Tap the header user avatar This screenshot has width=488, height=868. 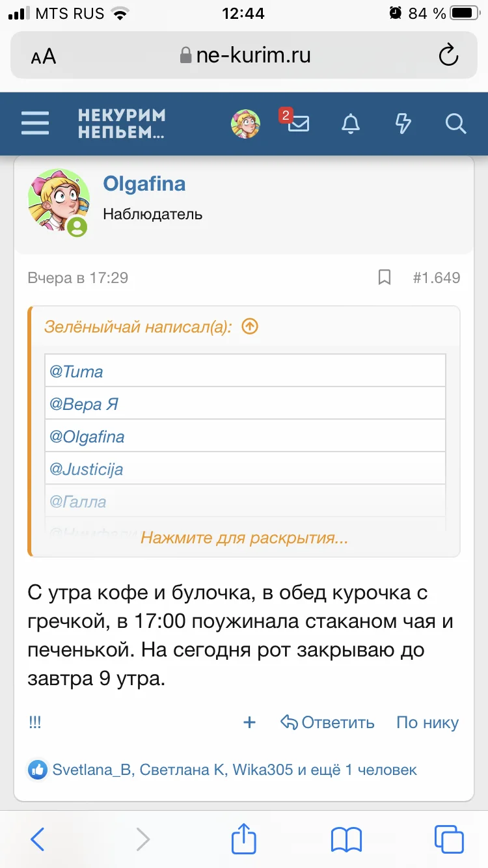click(x=245, y=123)
